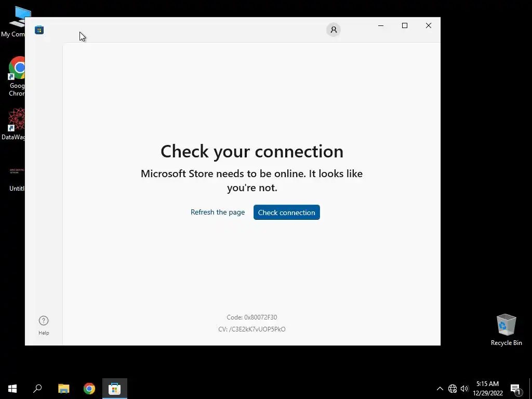The height and width of the screenshot is (399, 532).
Task: Launch Google Chrome from the taskbar
Action: 89,389
